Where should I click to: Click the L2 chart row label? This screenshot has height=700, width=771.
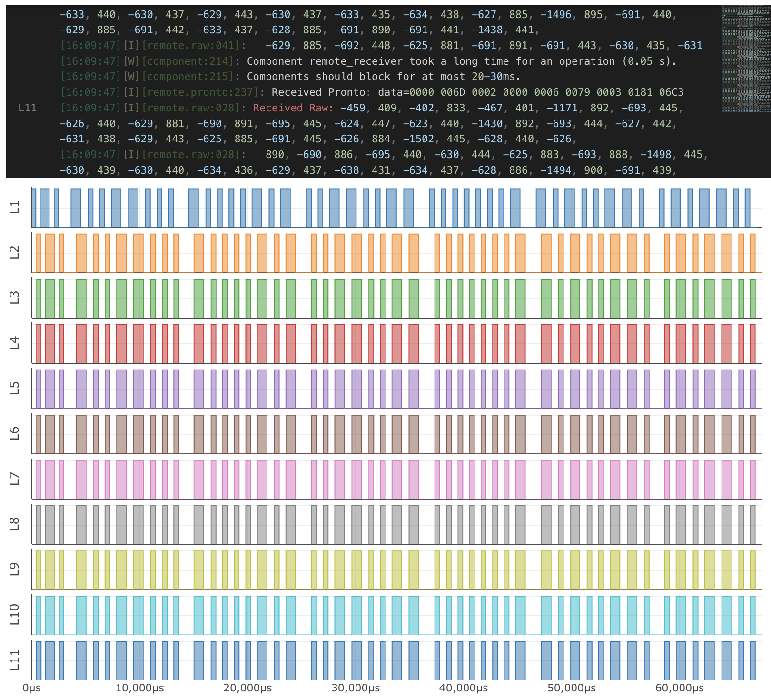pos(15,252)
